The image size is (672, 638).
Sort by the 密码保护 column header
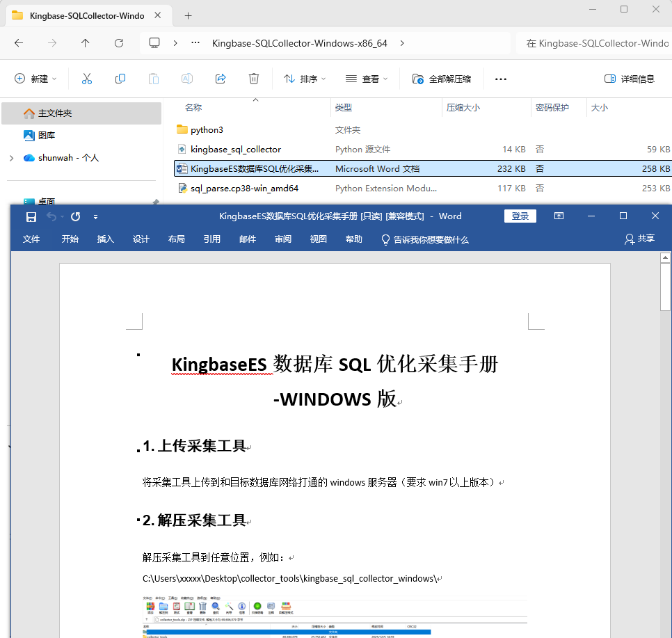coord(552,108)
